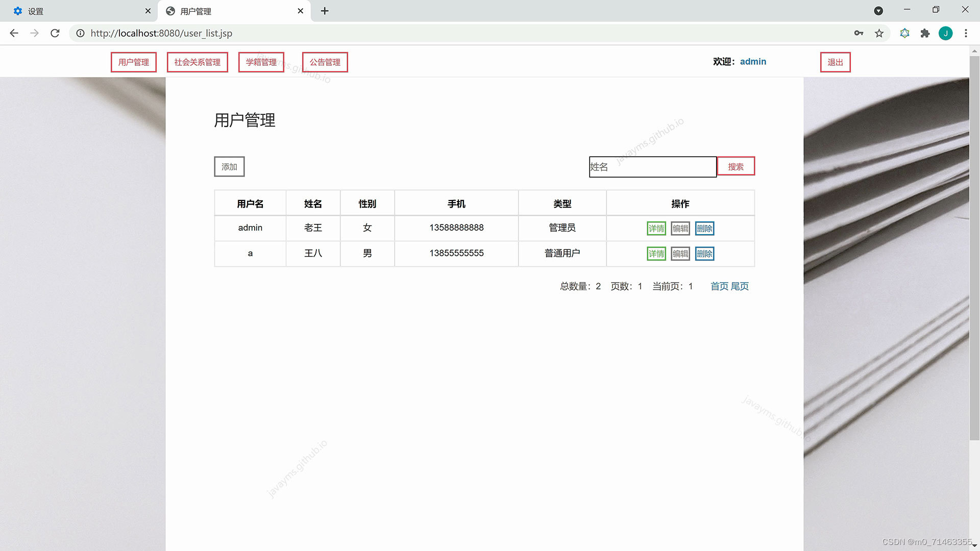
Task: Click the 姓名 column header
Action: [x=313, y=204]
